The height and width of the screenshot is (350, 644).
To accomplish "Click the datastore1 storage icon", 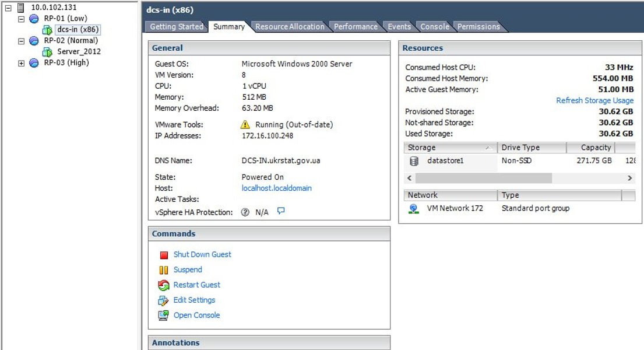I will (414, 161).
